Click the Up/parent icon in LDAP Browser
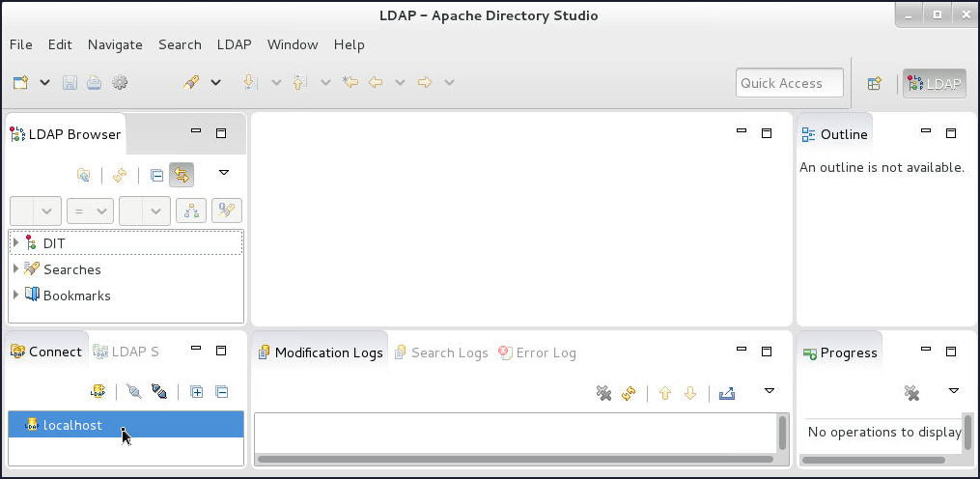Image resolution: width=980 pixels, height=479 pixels. 83,175
